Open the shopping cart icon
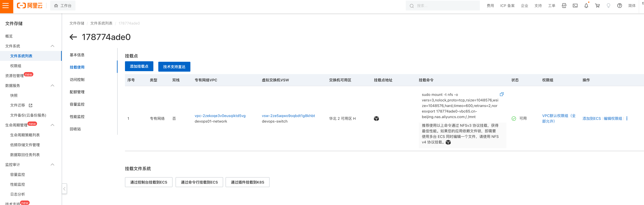This screenshot has width=644, height=205. point(597,6)
